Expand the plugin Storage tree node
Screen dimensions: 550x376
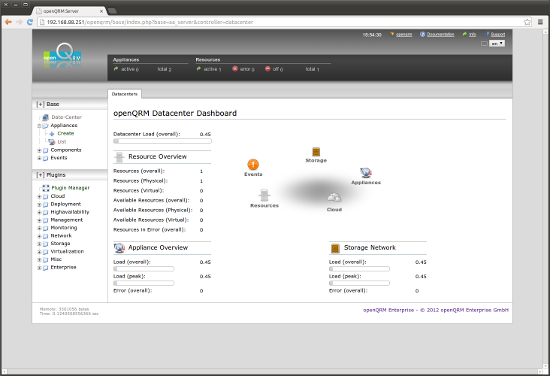(39, 244)
